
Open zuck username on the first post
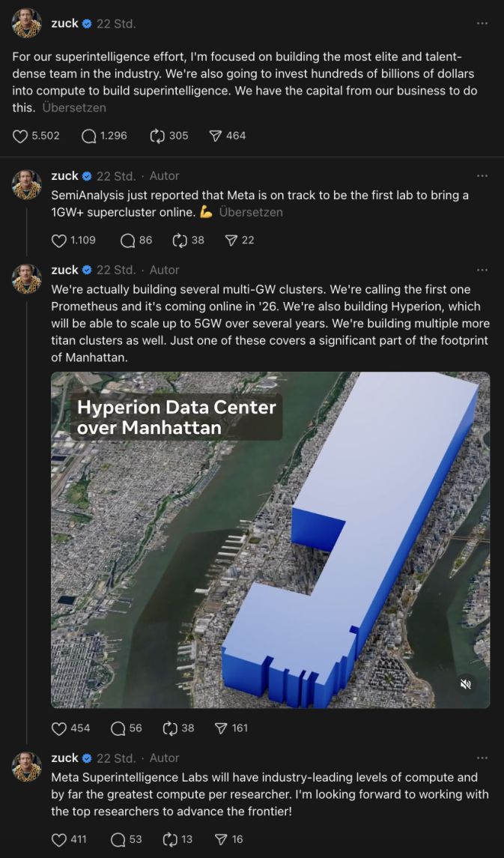pyautogui.click(x=64, y=23)
